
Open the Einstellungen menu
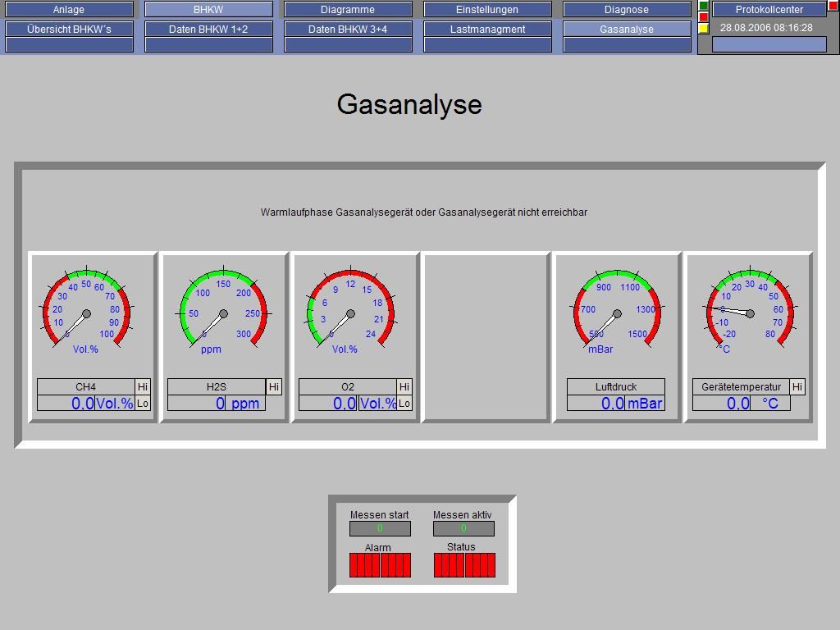tap(487, 10)
